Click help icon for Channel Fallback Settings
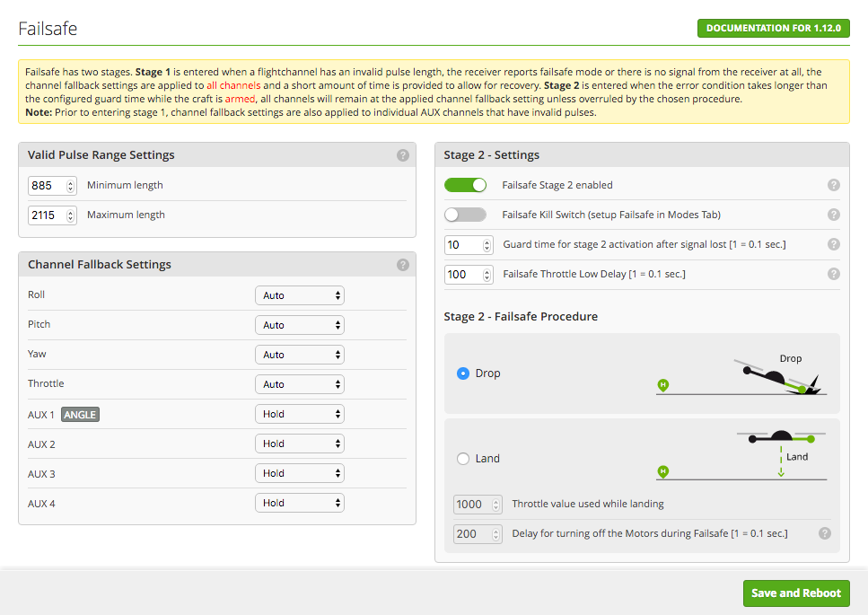The image size is (868, 615). 403,265
